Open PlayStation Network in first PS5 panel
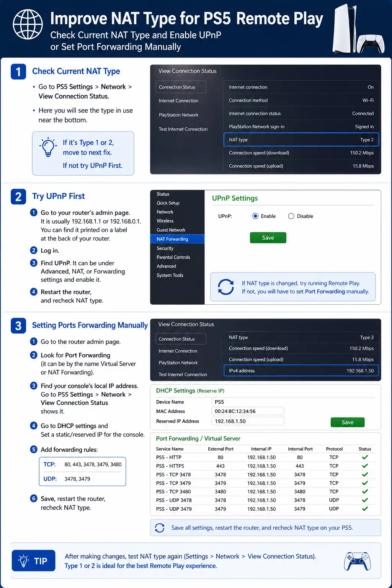Screen dimensions: 392x588 coord(179,115)
